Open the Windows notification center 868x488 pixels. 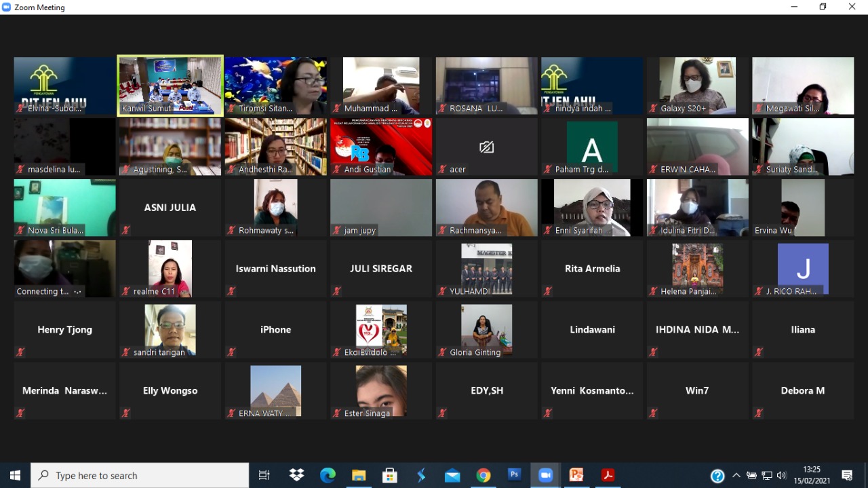tap(847, 475)
